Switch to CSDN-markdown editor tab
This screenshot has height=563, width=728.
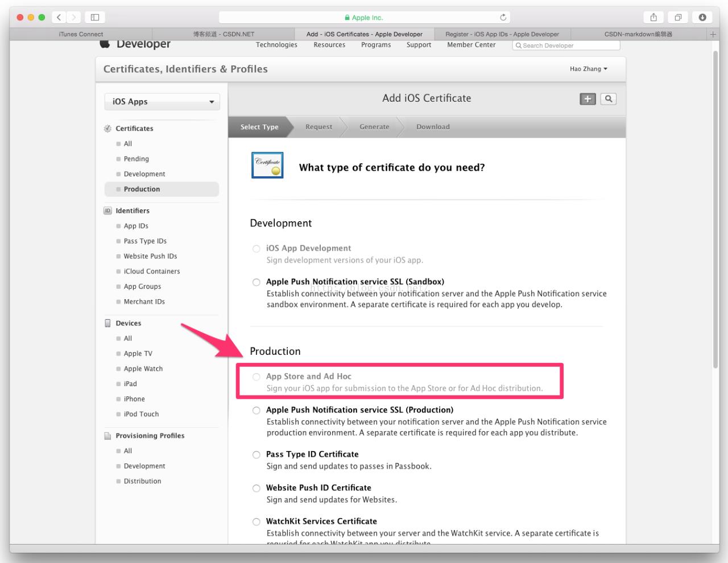(x=638, y=34)
